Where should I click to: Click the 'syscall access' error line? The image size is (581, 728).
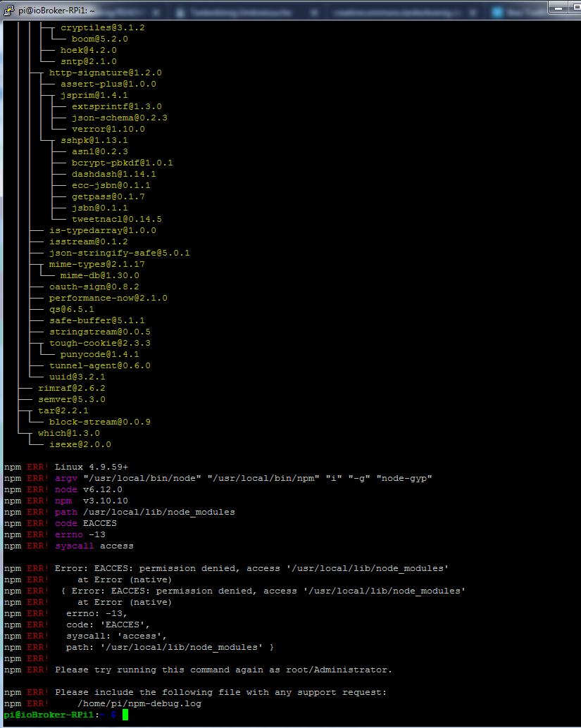(94, 546)
